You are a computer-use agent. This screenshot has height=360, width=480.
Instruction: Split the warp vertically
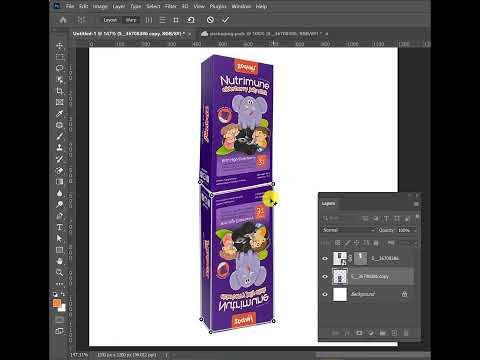tap(149, 20)
